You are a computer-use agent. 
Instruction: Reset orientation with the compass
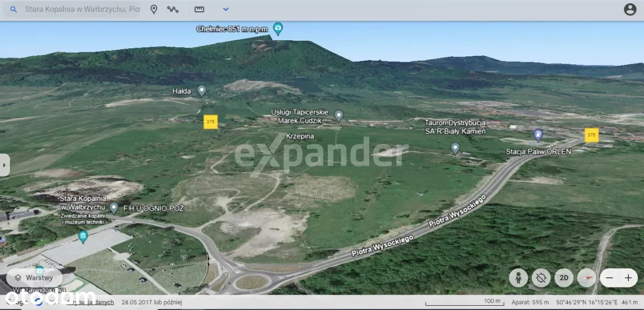click(x=587, y=278)
